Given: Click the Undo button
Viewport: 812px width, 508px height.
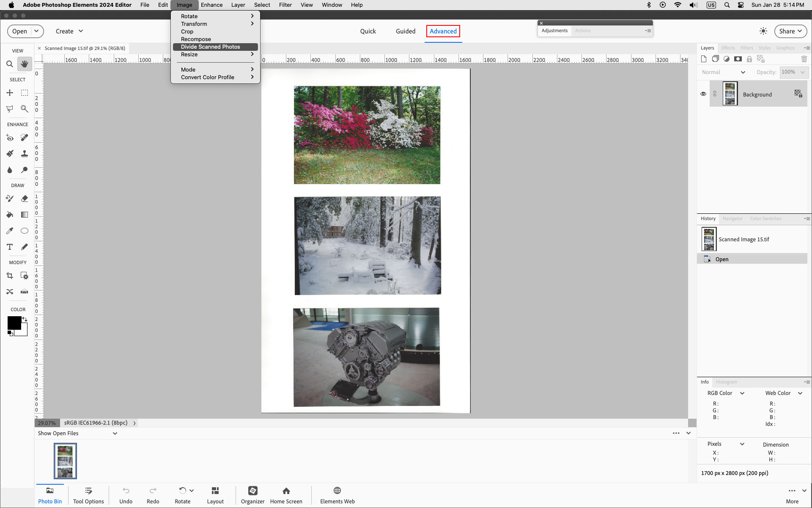Looking at the screenshot, I should pyautogui.click(x=126, y=494).
